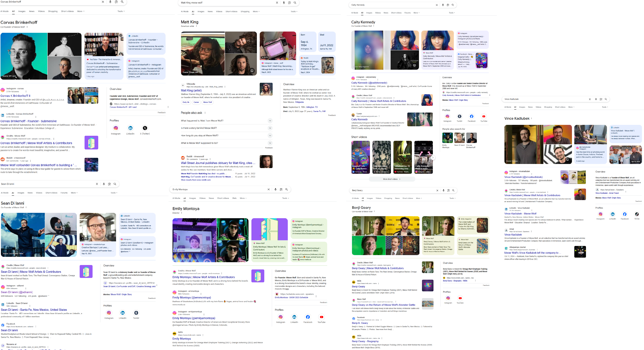Open More dropdown in Corvas Brinkerhoff results
This screenshot has width=644, height=350.
tap(81, 11)
